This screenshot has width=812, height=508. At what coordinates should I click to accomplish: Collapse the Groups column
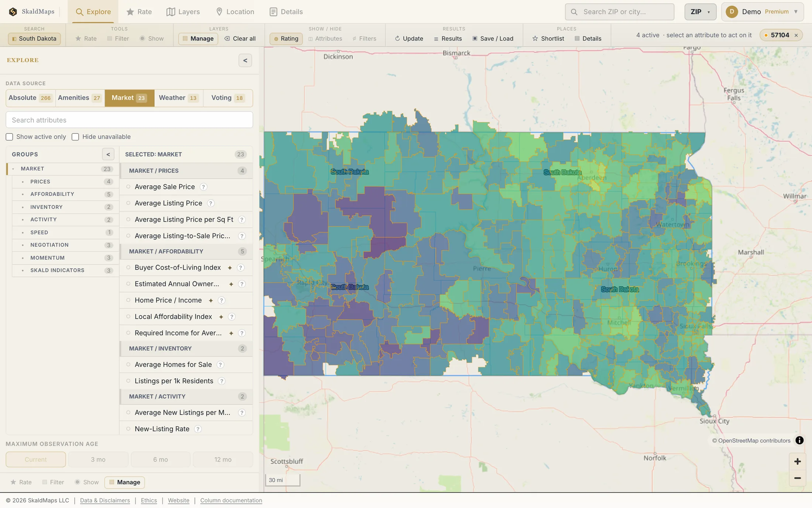tap(108, 154)
